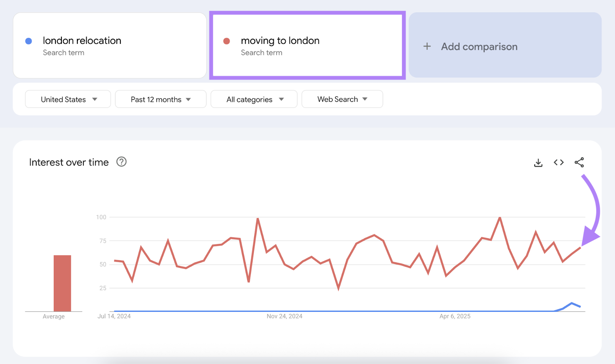Download the trends data as CSV
Viewport: 615px width, 364px height.
tap(538, 162)
